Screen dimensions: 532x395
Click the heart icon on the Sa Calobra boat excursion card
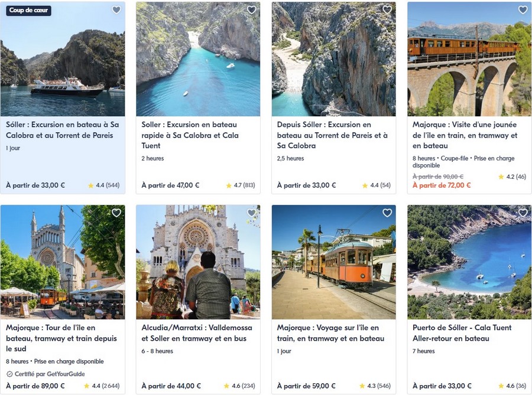[116, 10]
